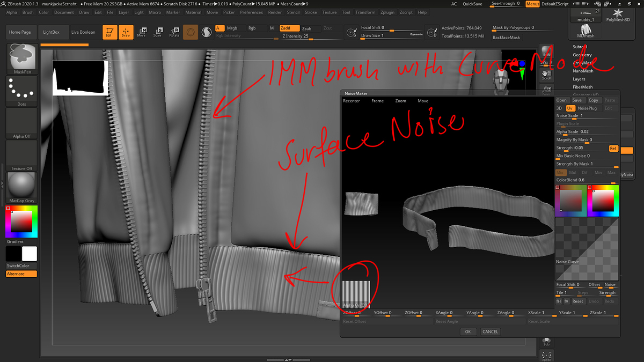Viewport: 644px width, 362px height.
Task: Toggle the Rgb channel
Action: (x=252, y=28)
